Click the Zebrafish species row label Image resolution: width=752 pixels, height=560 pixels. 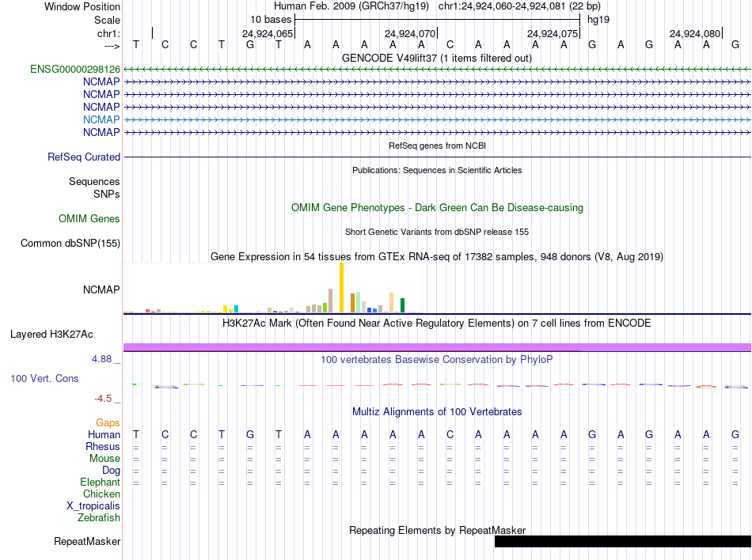99,518
